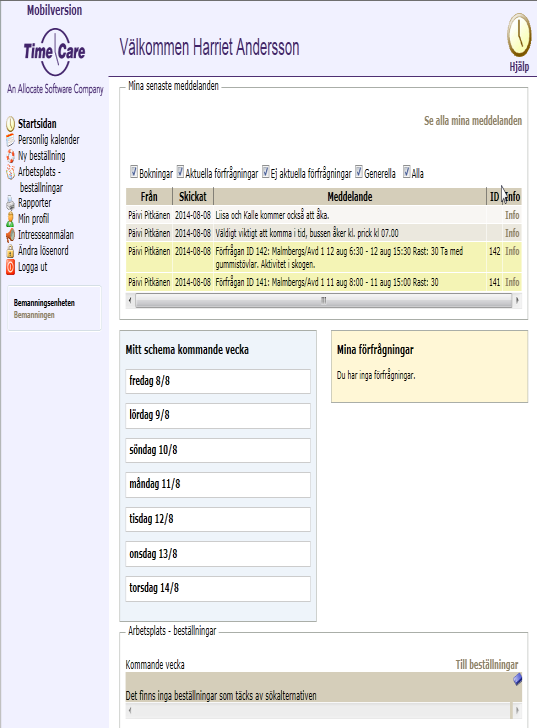This screenshot has height=728, width=537.
Task: Click the Startsidan clock icon
Action: pos(11,124)
